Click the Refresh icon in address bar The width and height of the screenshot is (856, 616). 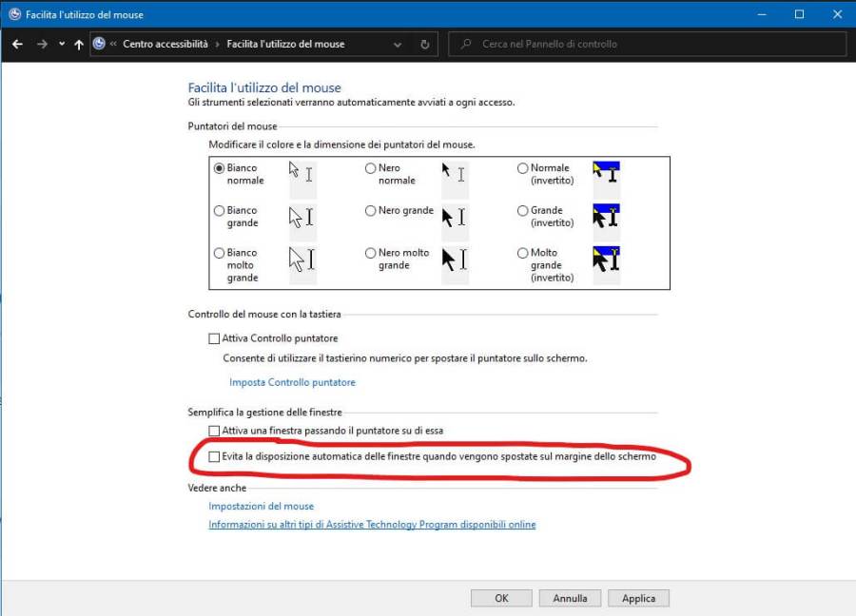pos(425,44)
